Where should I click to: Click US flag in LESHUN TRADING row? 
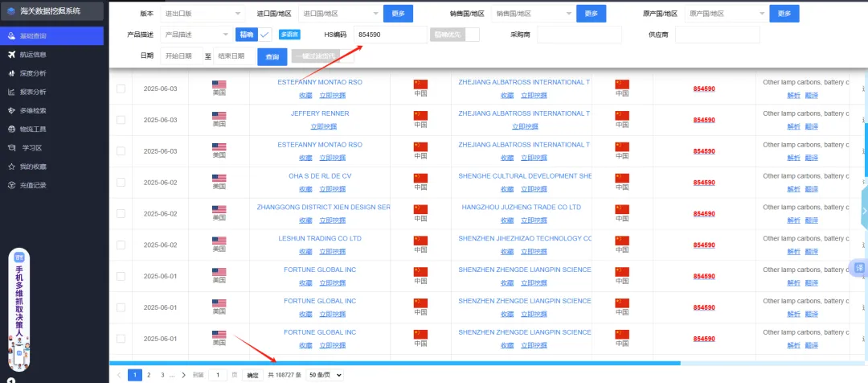[x=219, y=241]
